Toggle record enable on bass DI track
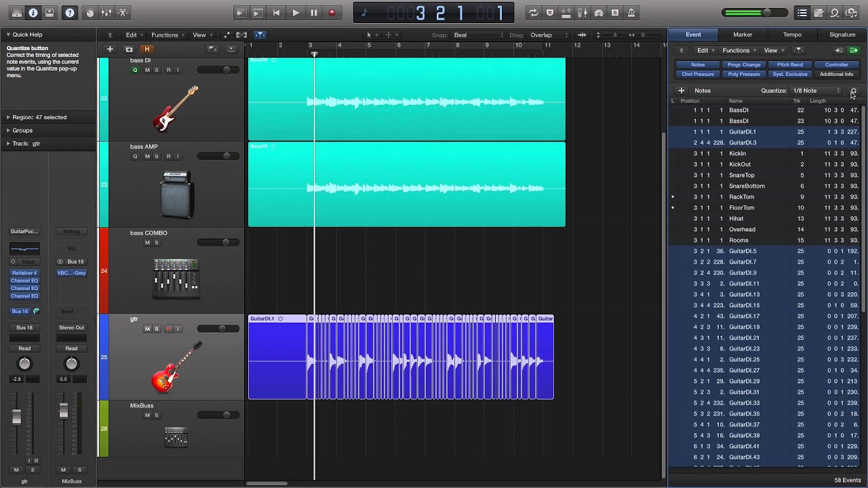Image resolution: width=868 pixels, height=488 pixels. 168,70
